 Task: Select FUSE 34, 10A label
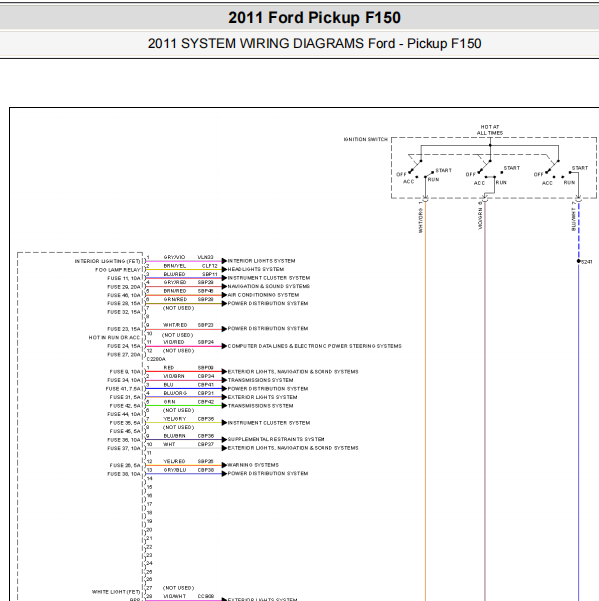125,380
